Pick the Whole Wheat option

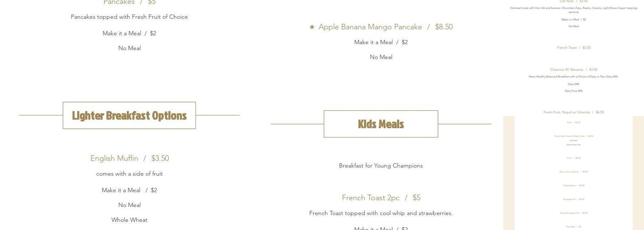pos(129,220)
